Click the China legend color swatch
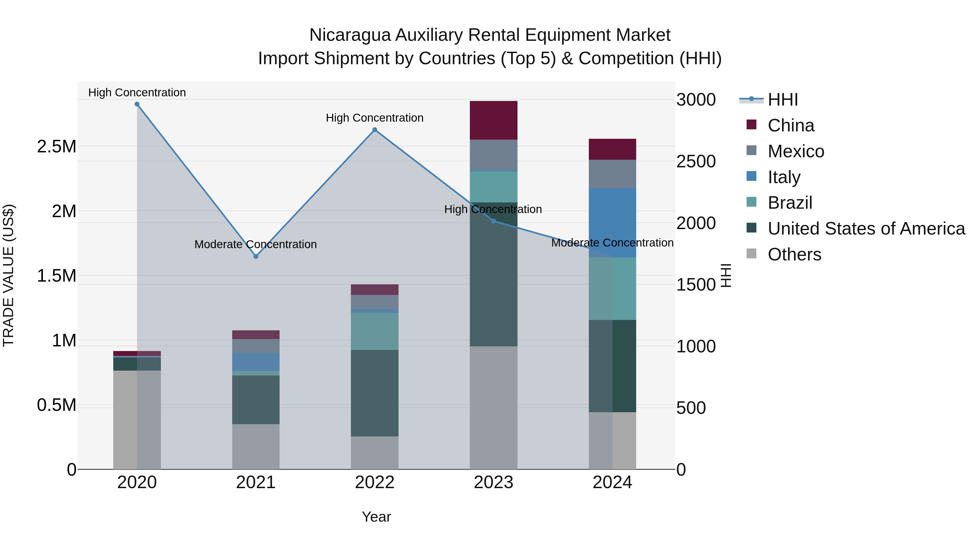 click(x=751, y=125)
